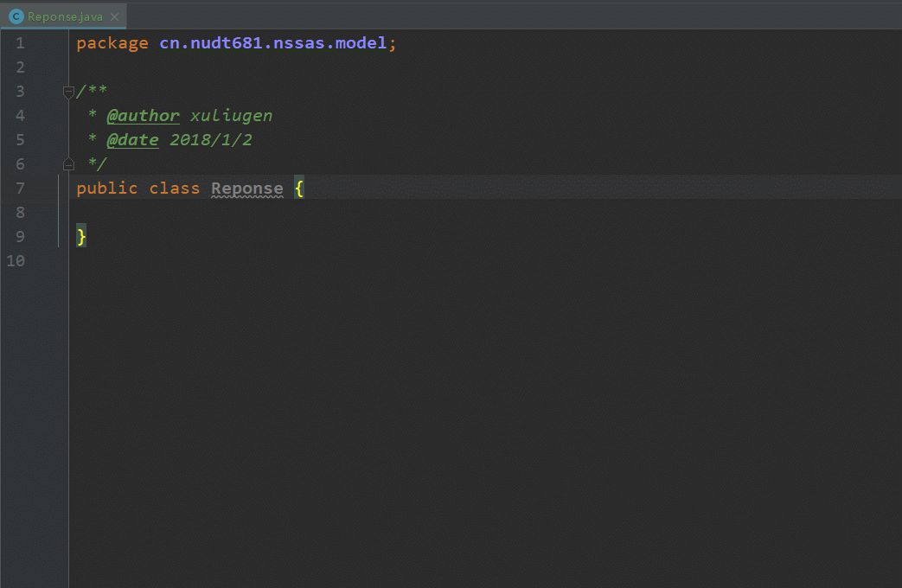This screenshot has width=902, height=588.
Task: Click the Java class icon on the tab
Action: (x=16, y=16)
